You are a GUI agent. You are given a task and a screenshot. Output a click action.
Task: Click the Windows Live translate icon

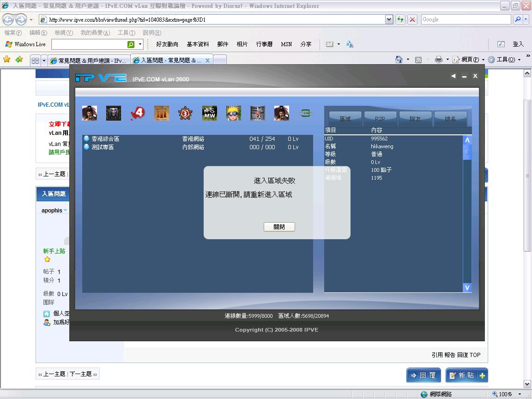pyautogui.click(x=350, y=44)
